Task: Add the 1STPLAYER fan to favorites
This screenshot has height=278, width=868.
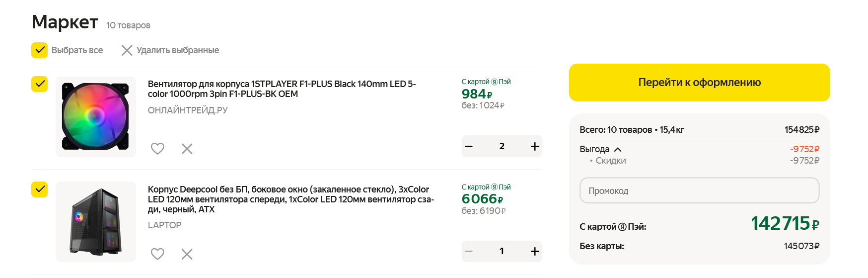Action: (x=157, y=149)
